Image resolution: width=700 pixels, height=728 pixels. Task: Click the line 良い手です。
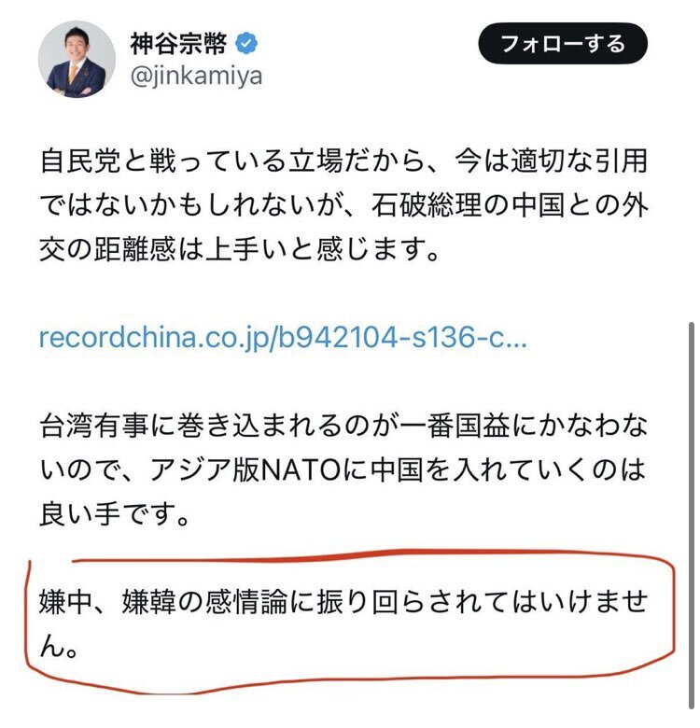(114, 514)
